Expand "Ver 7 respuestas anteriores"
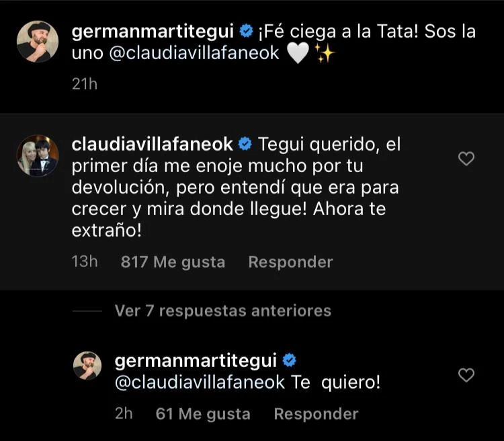 point(222,311)
